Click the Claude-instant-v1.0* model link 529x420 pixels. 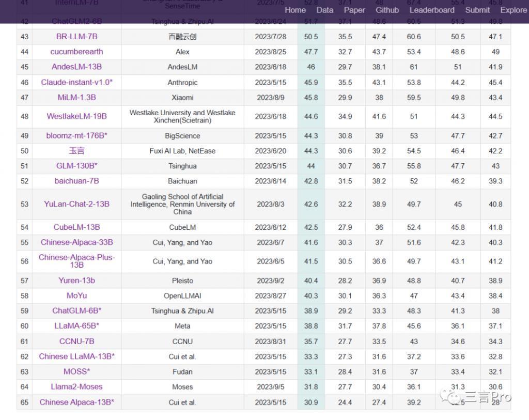point(76,82)
